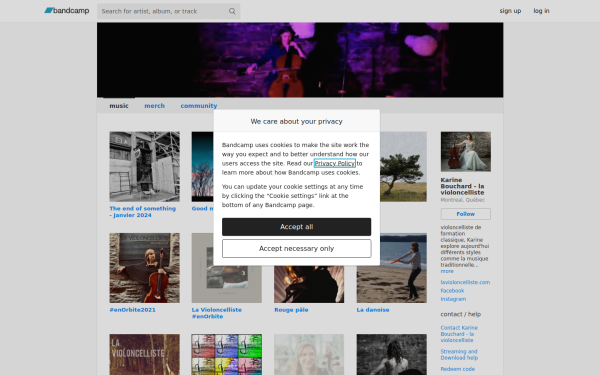The width and height of the screenshot is (600, 375).
Task: Click the purple cellist banner image
Action: coord(300,60)
